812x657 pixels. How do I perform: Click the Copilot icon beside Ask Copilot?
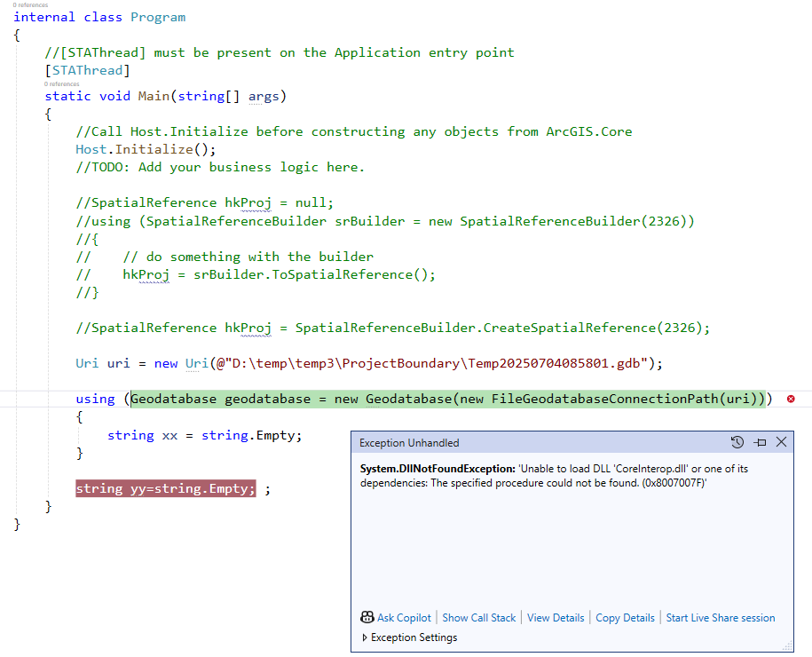(367, 617)
